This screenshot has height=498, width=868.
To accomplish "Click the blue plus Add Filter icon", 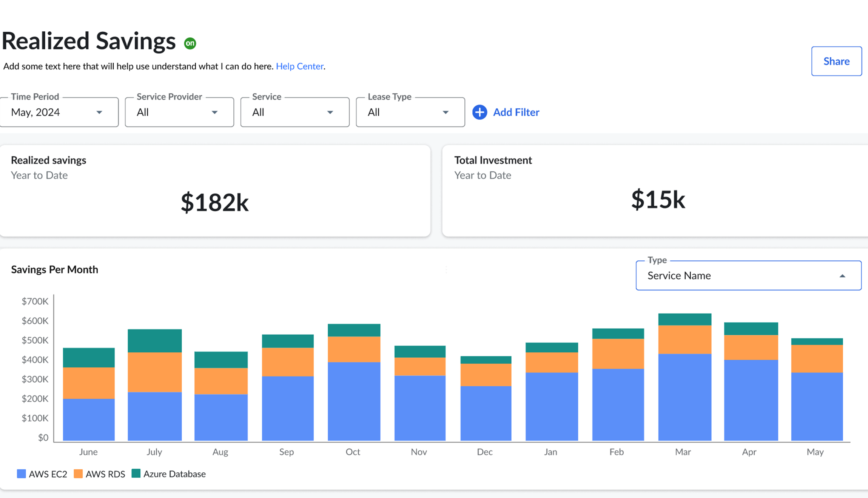I will [x=479, y=112].
